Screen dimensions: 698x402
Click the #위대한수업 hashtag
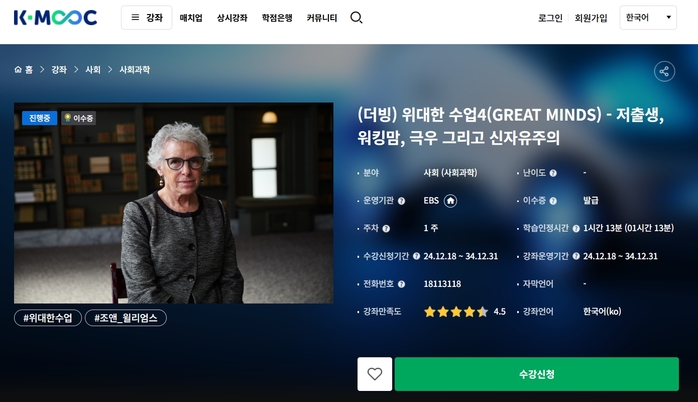point(48,318)
